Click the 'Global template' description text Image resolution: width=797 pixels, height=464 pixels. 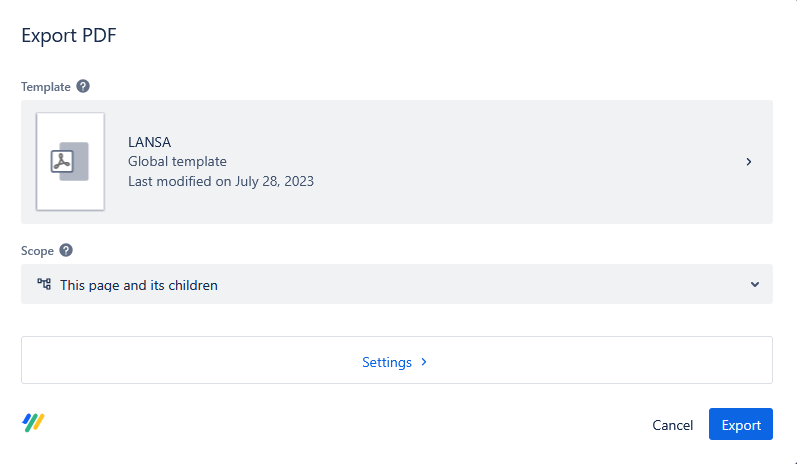(x=177, y=161)
